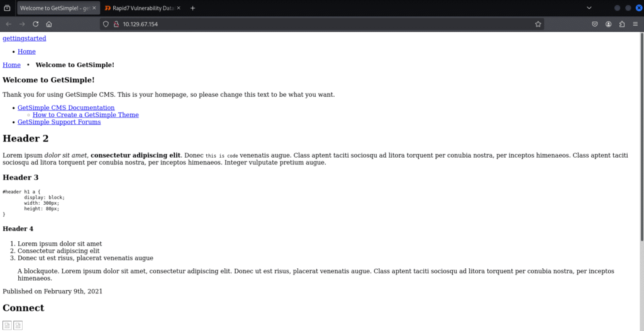Click the Header 4 heading
This screenshot has height=331, width=644.
(x=18, y=229)
